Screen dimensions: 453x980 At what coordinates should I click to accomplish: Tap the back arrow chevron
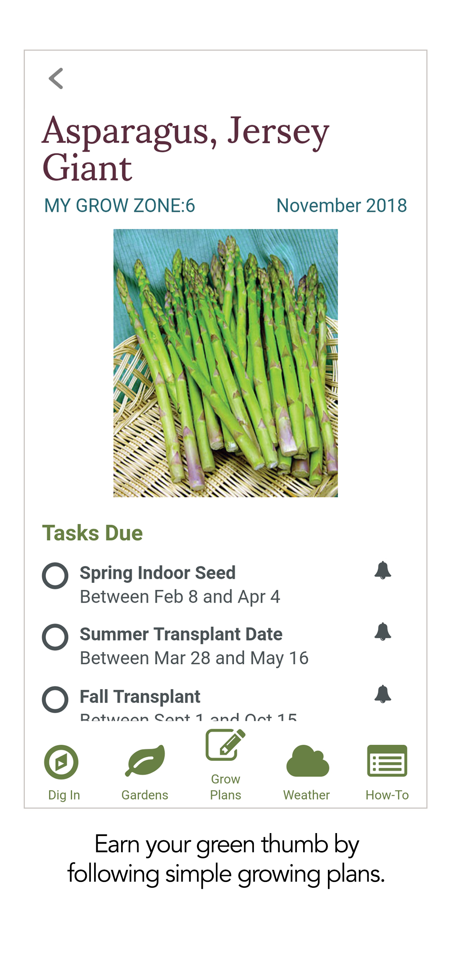[x=56, y=79]
